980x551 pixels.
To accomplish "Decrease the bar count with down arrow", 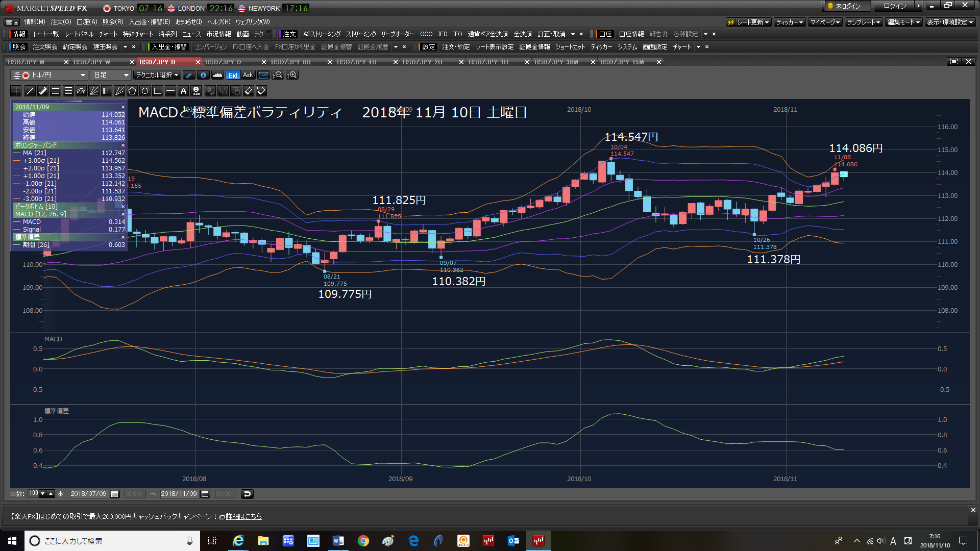I will tap(43, 494).
